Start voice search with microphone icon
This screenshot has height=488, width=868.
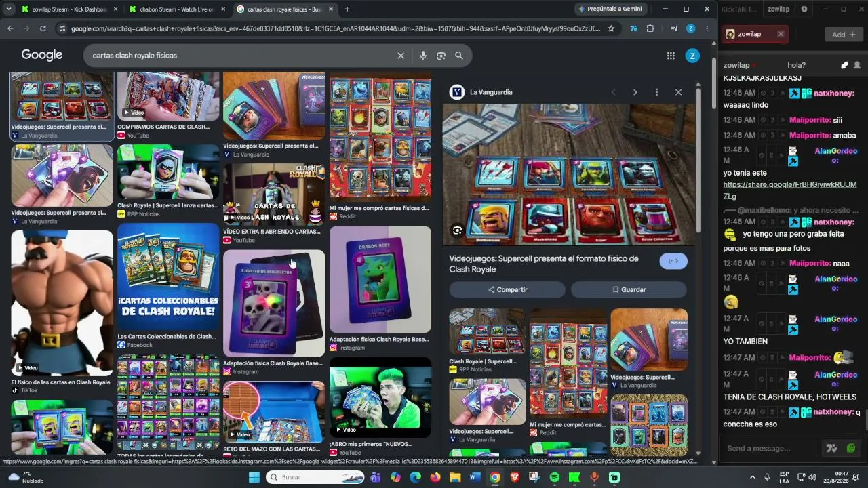[x=423, y=56]
